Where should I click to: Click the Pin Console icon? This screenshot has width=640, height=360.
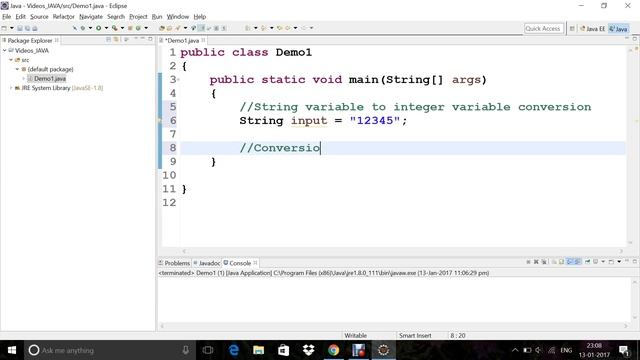587,262
